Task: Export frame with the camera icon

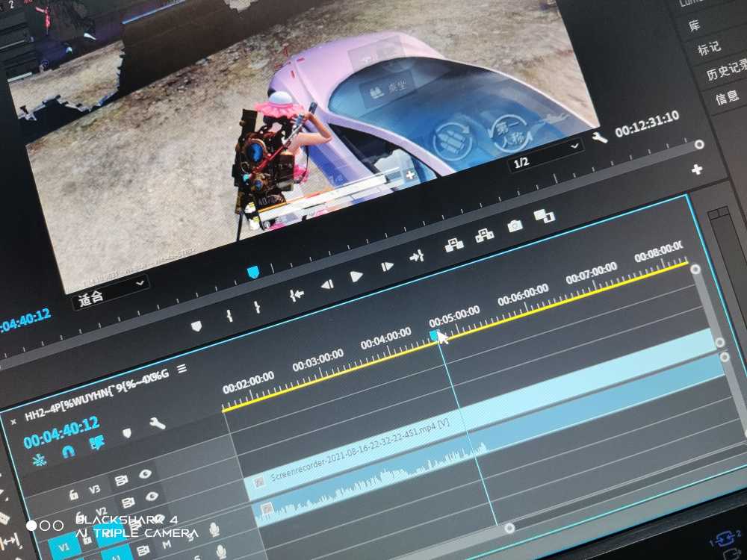Action: 515,225
